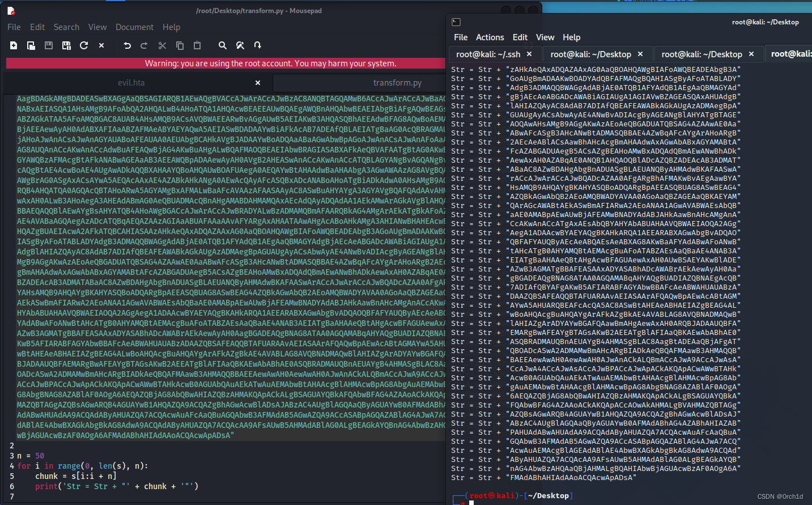Close the root@kali: ~/.ssh terminal tab
Screen dimensions: 812x505
click(x=529, y=54)
